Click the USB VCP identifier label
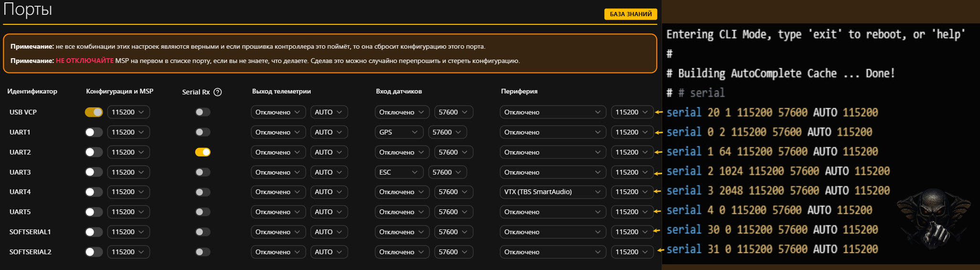Viewport: 980px width, 270px height. click(23, 112)
